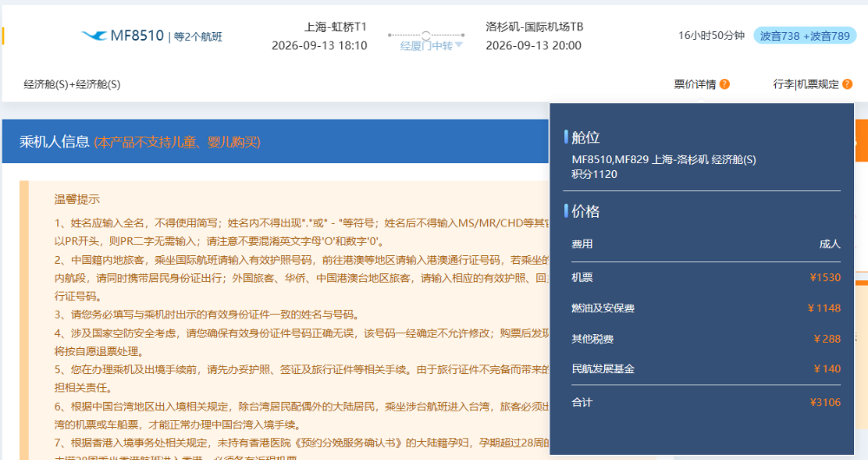Click flight number MF8510

(137, 36)
